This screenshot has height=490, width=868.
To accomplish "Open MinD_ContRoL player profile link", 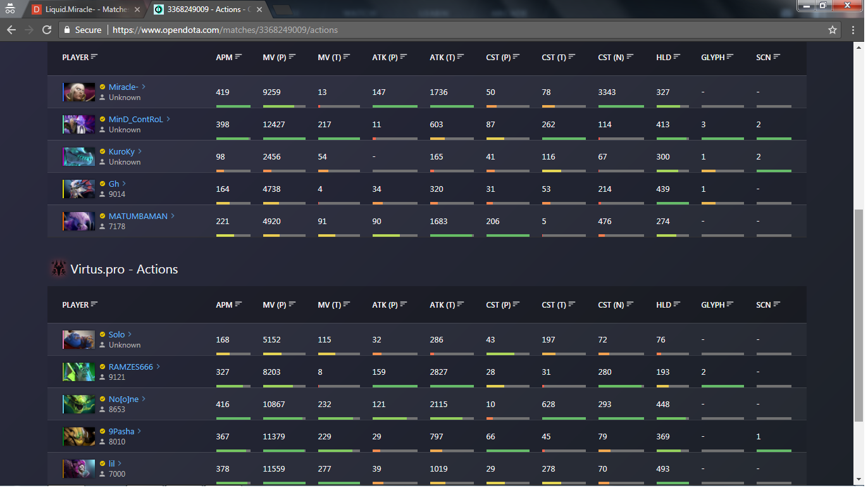I will pos(135,119).
